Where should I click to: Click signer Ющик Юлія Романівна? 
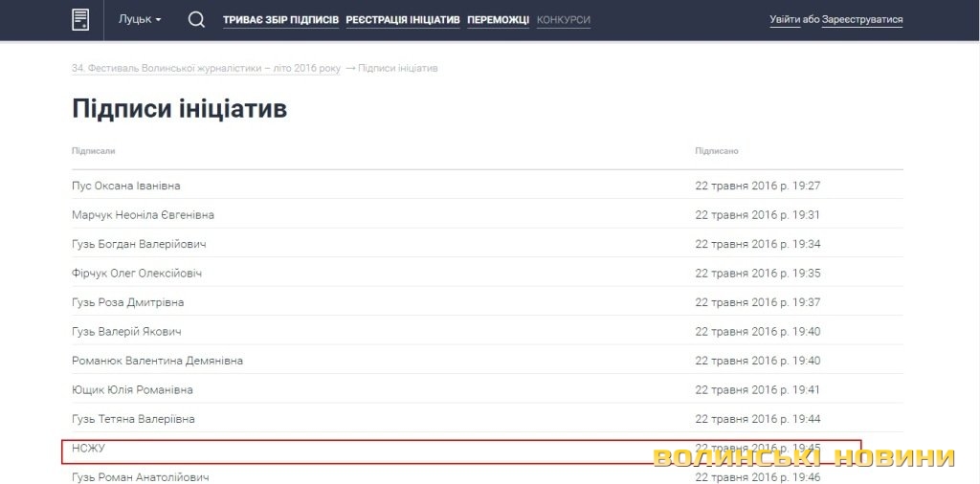(132, 390)
